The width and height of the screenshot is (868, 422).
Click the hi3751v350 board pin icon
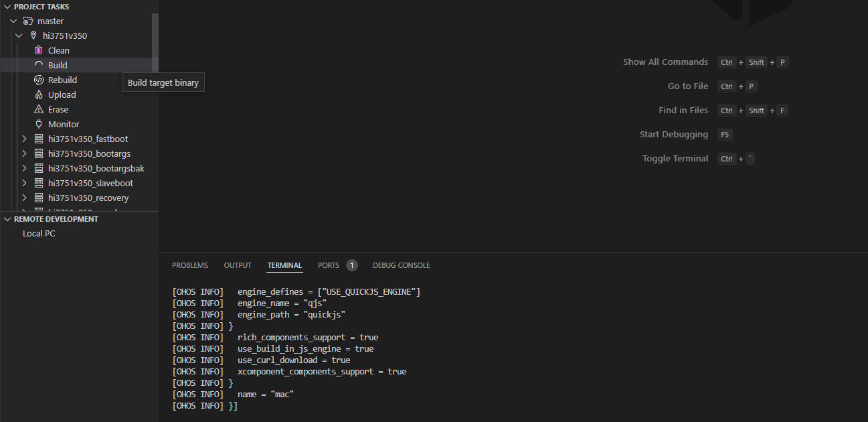pyautogui.click(x=33, y=36)
